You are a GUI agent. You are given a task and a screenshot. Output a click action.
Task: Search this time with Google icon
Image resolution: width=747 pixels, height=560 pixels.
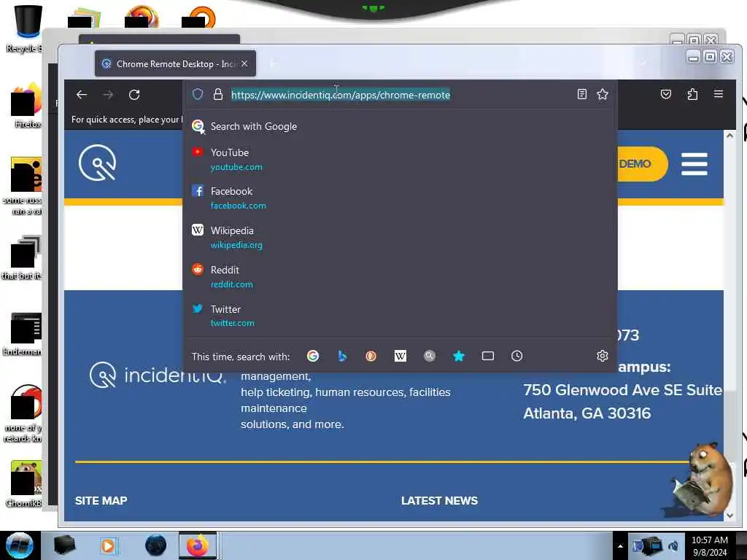point(313,356)
